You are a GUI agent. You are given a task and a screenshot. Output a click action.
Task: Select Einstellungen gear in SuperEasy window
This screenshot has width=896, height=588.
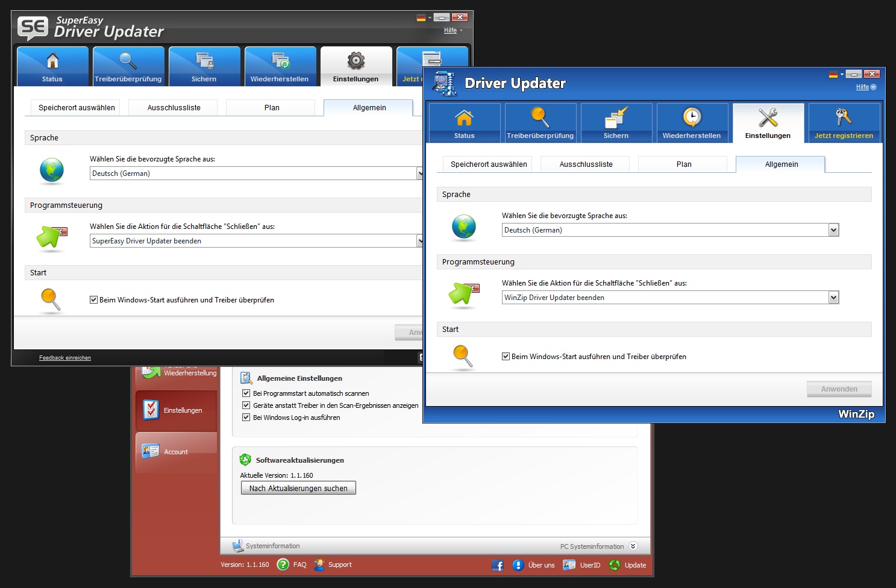pyautogui.click(x=356, y=61)
